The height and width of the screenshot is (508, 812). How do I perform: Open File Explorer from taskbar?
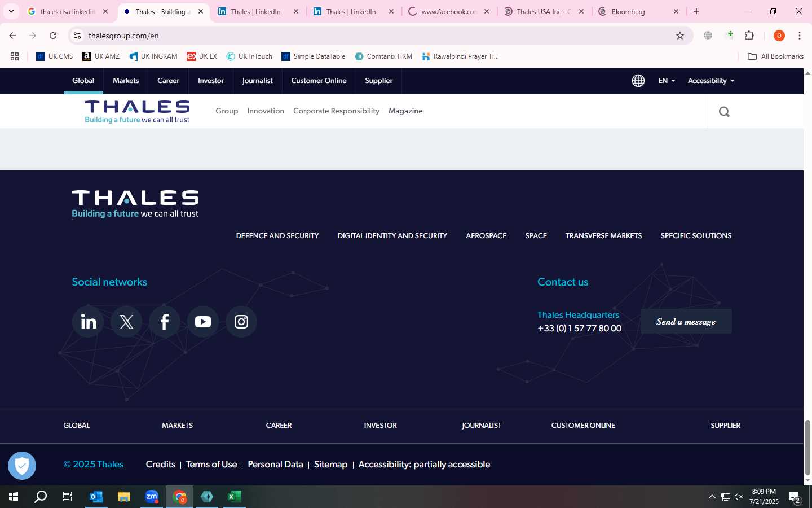click(124, 497)
